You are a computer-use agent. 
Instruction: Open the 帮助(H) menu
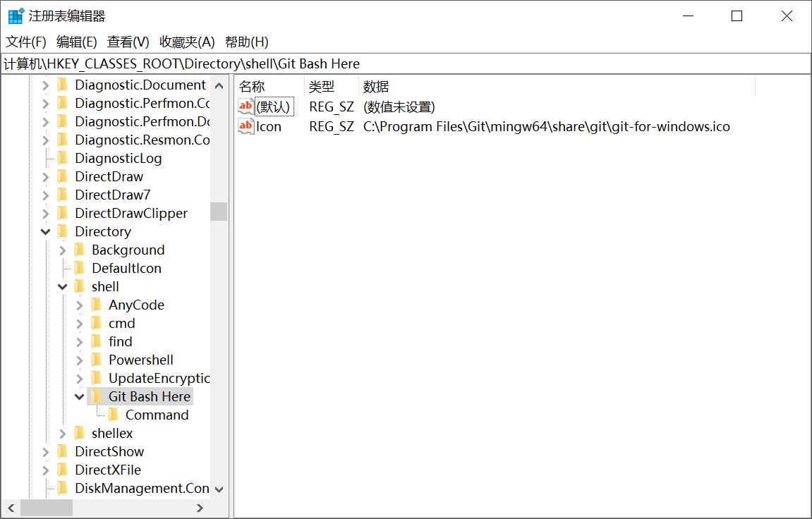(x=246, y=42)
